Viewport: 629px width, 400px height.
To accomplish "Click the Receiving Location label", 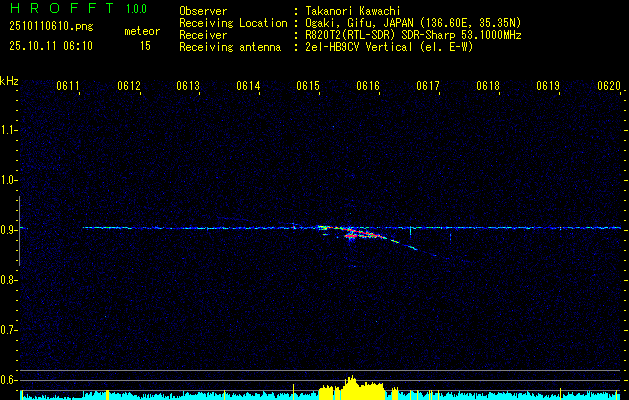I will pyautogui.click(x=233, y=23).
